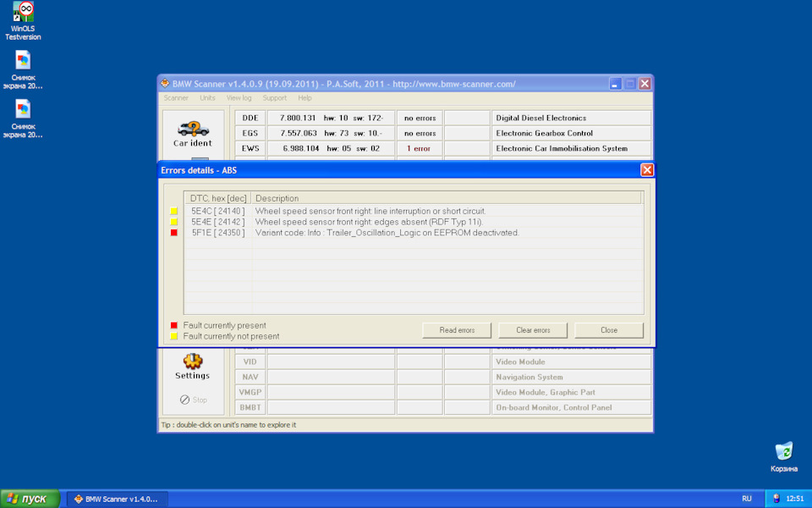The image size is (812, 508).
Task: Click the Read errors button
Action: (457, 330)
